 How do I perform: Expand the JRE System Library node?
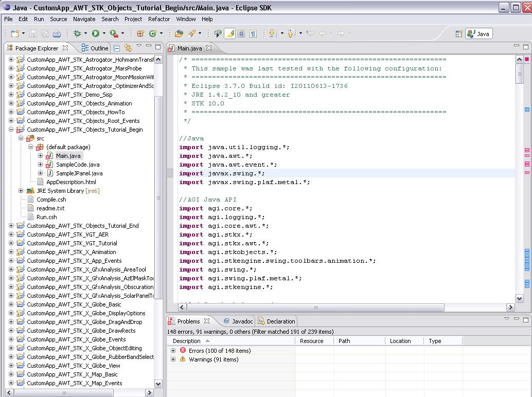pyautogui.click(x=21, y=191)
